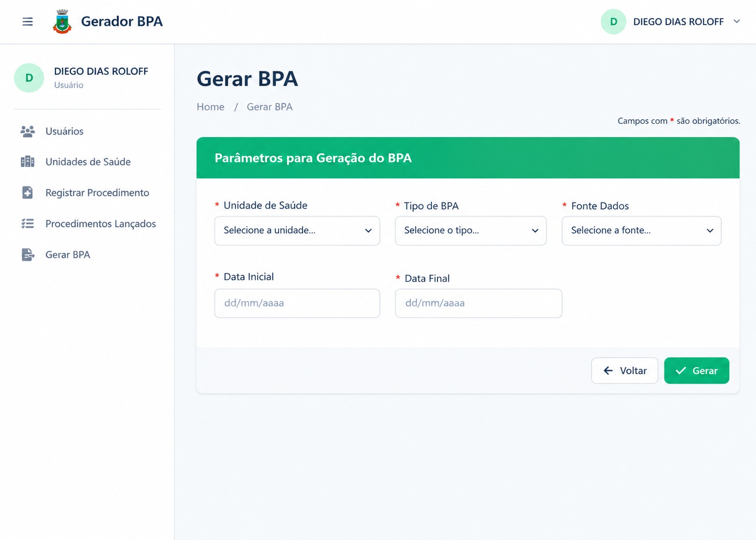756x540 pixels.
Task: Click the Procedimentos Lançados checklist icon
Action: tap(28, 224)
